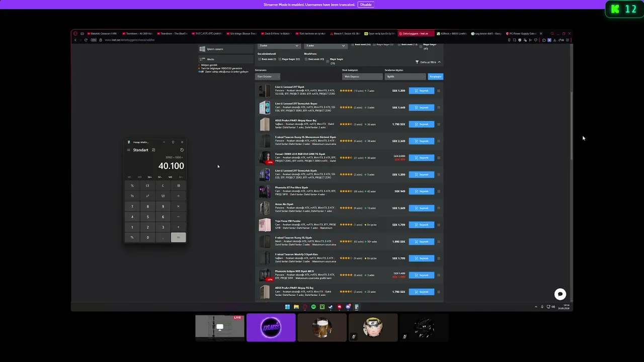Click the calculator multiply key
Viewport: 644px width, 362px height.
click(x=178, y=206)
